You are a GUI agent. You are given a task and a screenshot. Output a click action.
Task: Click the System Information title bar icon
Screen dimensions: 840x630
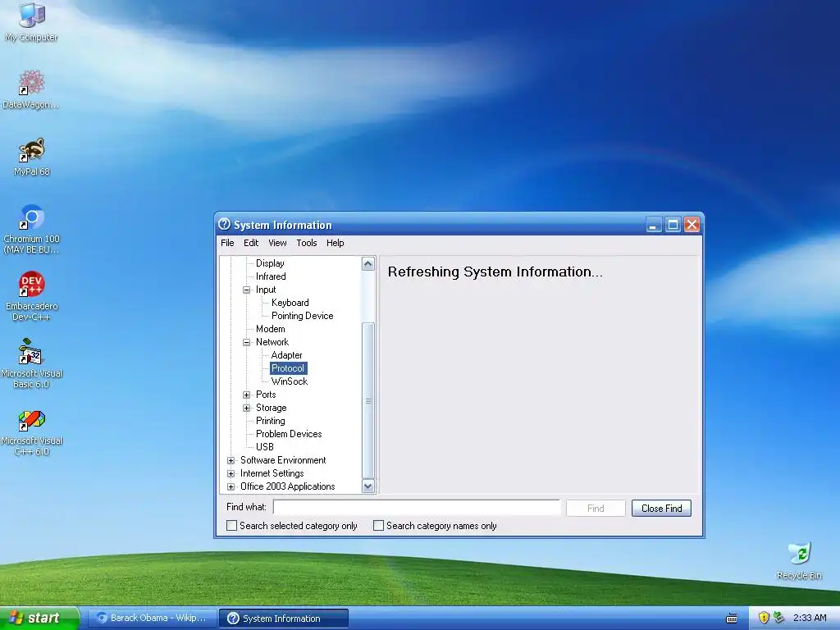tap(225, 225)
